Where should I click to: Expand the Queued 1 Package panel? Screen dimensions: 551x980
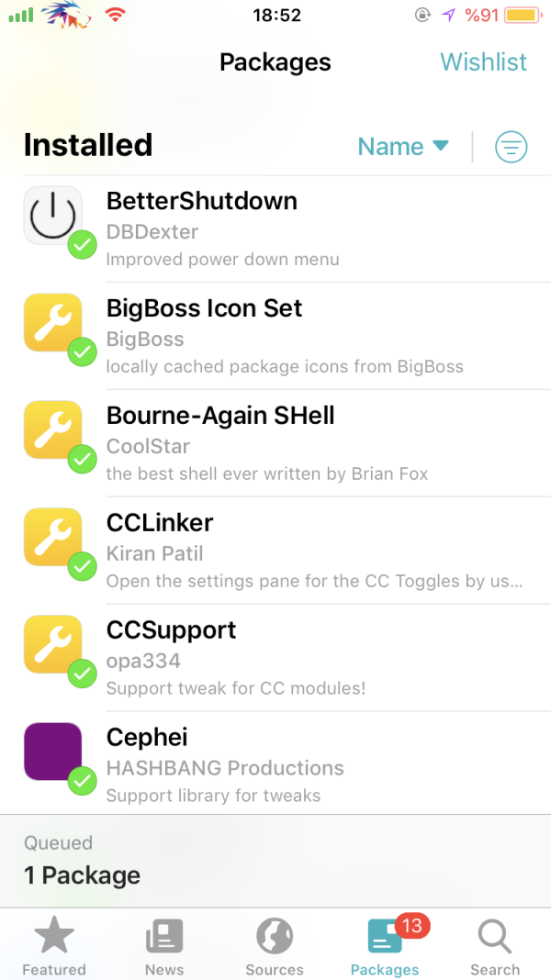(275, 861)
